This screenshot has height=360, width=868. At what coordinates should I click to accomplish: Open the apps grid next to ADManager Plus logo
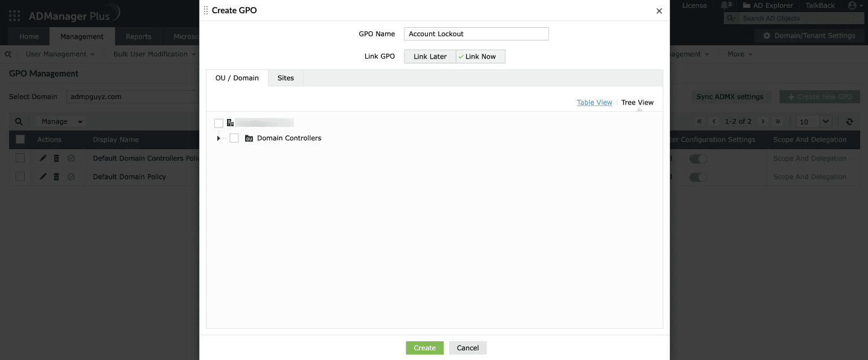14,15
